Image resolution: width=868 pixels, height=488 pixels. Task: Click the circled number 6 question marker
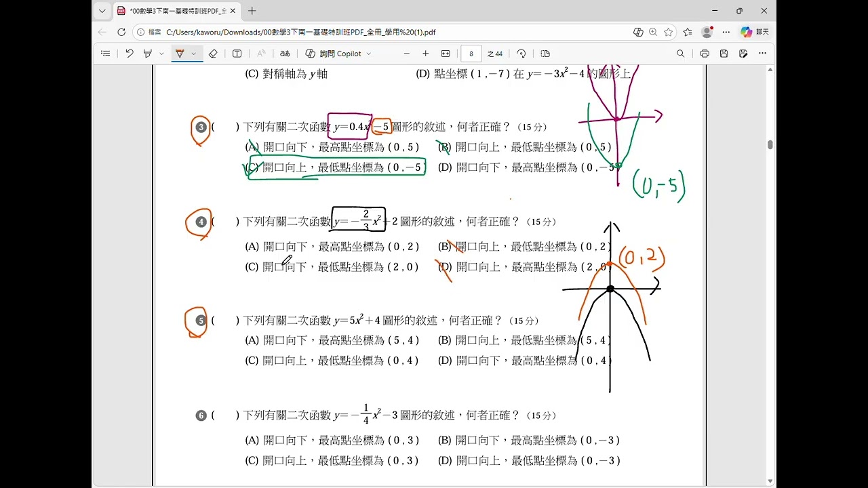pyautogui.click(x=201, y=415)
